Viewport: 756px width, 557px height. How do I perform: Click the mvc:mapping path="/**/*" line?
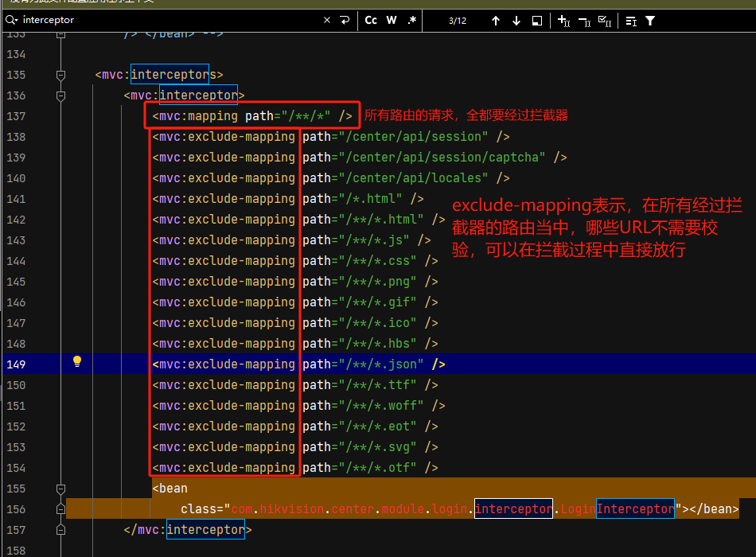pos(252,115)
